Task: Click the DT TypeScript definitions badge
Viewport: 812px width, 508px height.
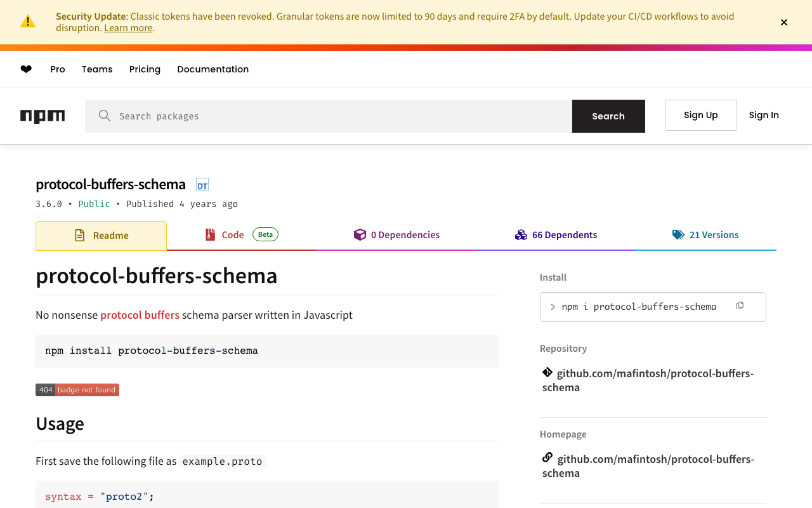Action: (x=202, y=185)
